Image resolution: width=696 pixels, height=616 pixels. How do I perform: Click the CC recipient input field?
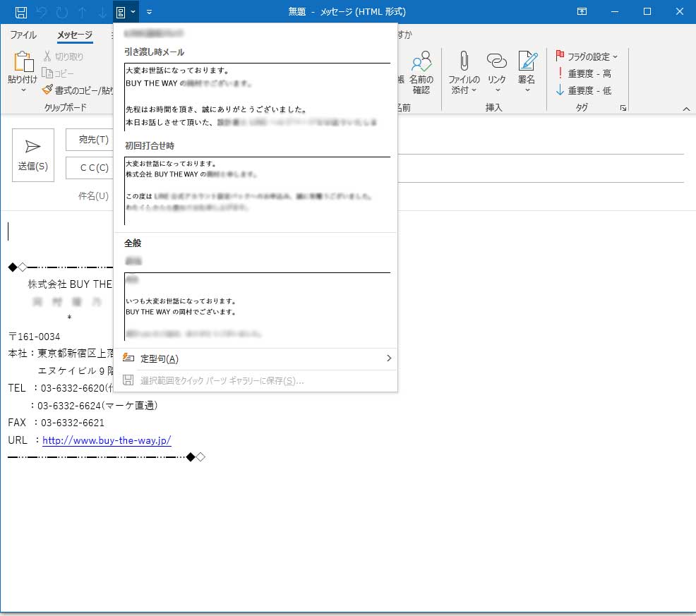(x=541, y=171)
